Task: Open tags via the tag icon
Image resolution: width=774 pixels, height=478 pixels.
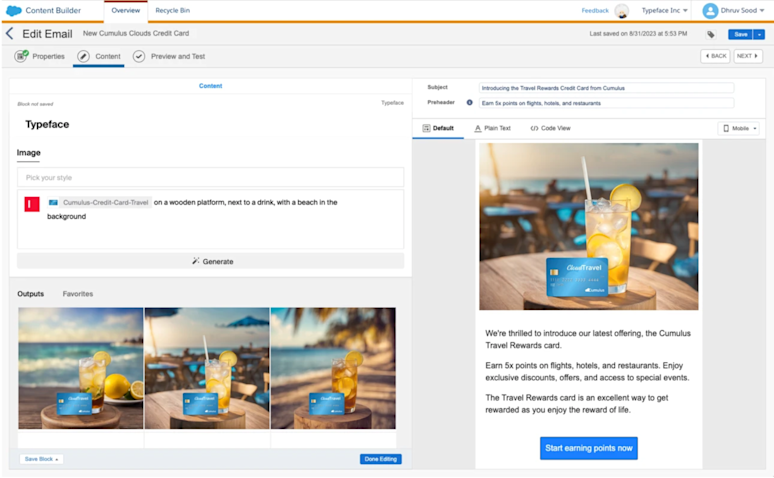Action: pos(710,34)
